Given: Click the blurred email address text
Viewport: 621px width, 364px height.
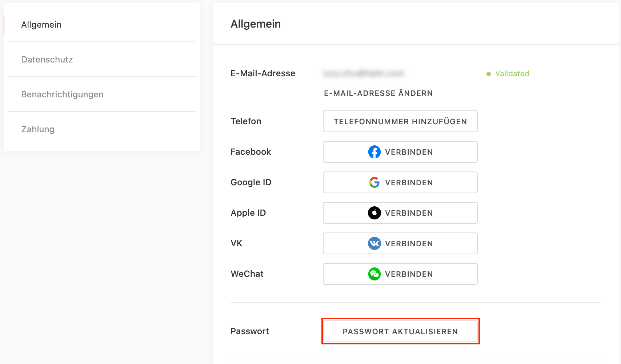Looking at the screenshot, I should (363, 73).
